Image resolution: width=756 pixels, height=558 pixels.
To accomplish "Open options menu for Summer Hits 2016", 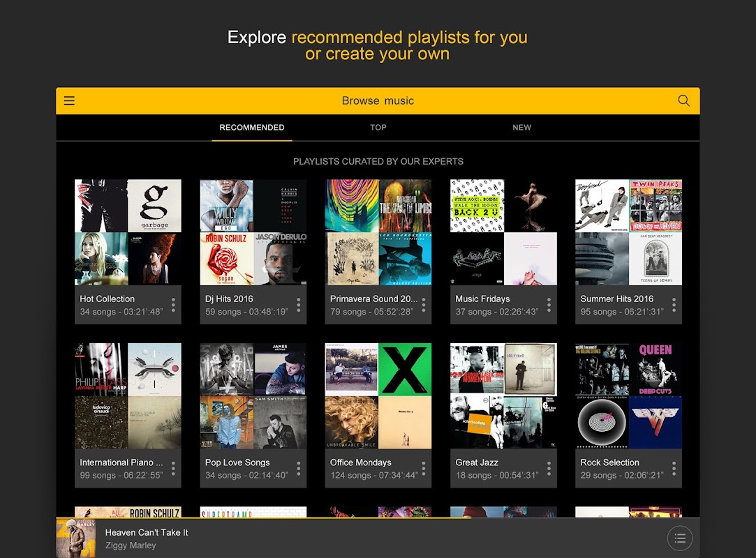I will [674, 305].
